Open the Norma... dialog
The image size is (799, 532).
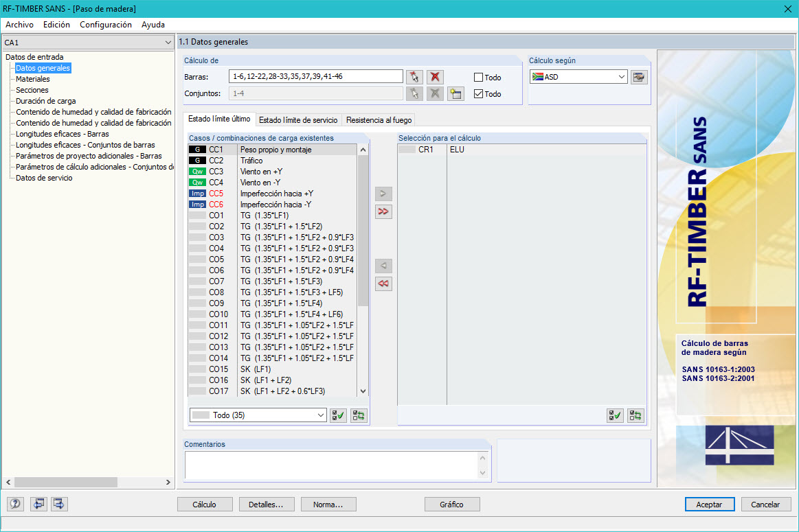pyautogui.click(x=328, y=504)
